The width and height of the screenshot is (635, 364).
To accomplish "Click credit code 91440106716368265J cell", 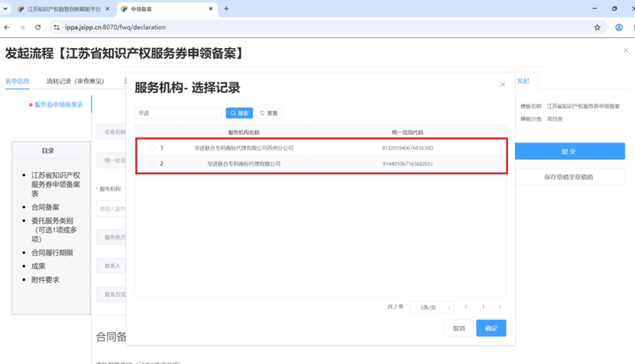I will click(x=407, y=164).
